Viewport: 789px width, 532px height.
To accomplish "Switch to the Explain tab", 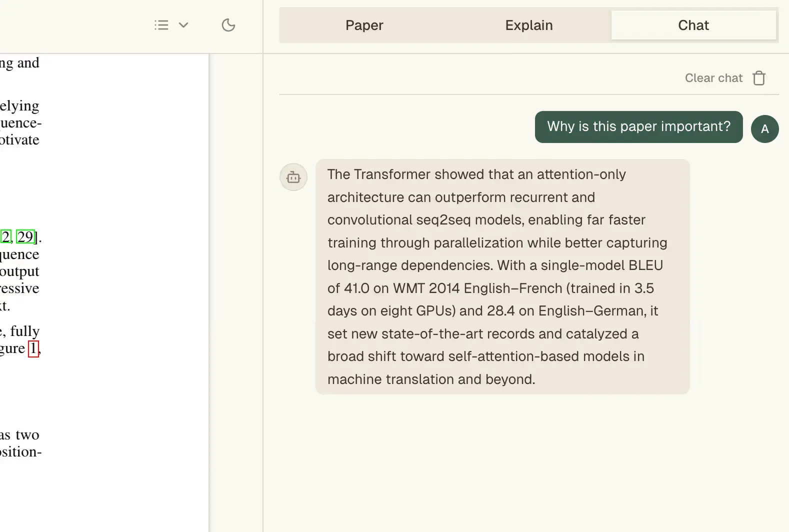I will tap(528, 25).
